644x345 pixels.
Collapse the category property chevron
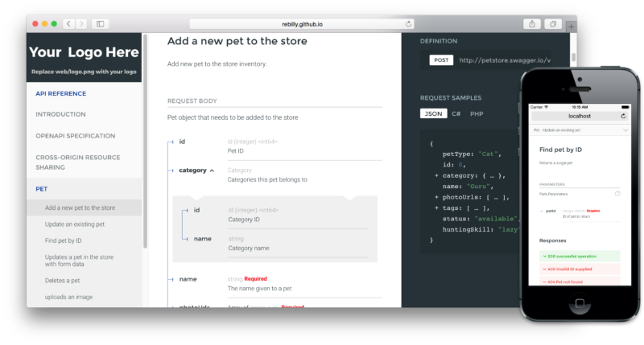(212, 170)
